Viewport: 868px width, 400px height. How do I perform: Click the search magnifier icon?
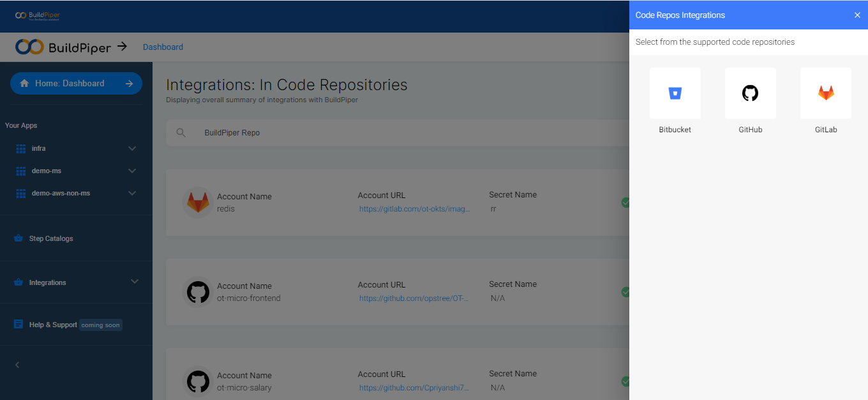181,133
